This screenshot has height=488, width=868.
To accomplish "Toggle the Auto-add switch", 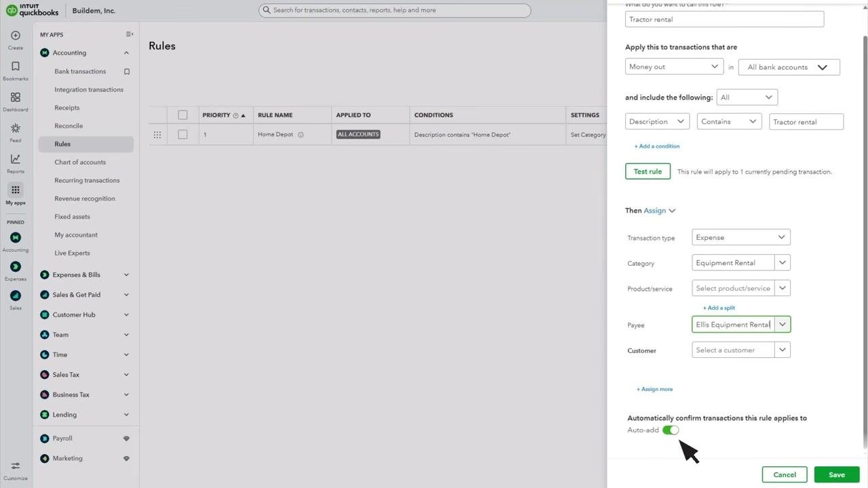I will click(x=671, y=430).
